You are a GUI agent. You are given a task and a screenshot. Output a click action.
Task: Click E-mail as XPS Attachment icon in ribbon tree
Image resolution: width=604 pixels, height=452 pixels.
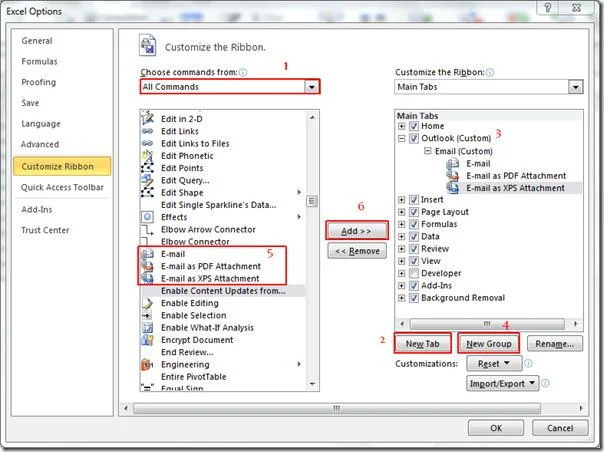click(453, 188)
